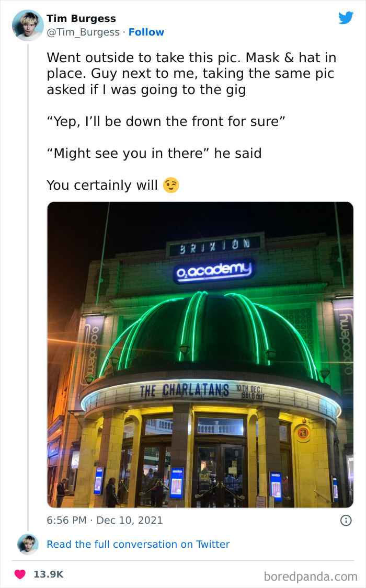Click Tim Burgess's profile avatar
Screen dimensions: 366x588
[x=28, y=25]
